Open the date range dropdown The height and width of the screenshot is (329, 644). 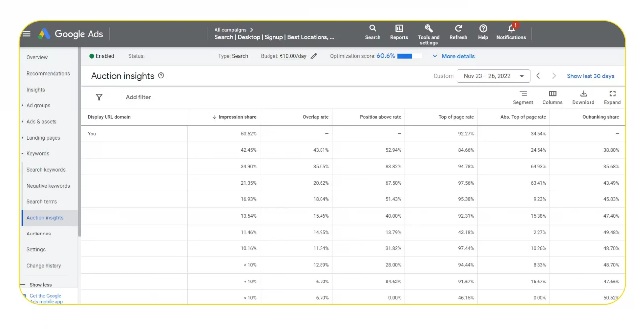click(493, 76)
